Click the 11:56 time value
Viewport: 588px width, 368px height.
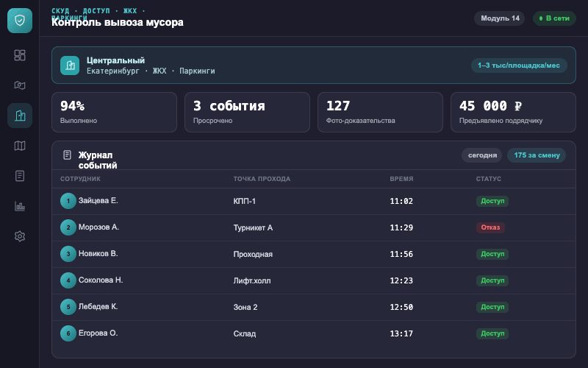[x=401, y=254]
